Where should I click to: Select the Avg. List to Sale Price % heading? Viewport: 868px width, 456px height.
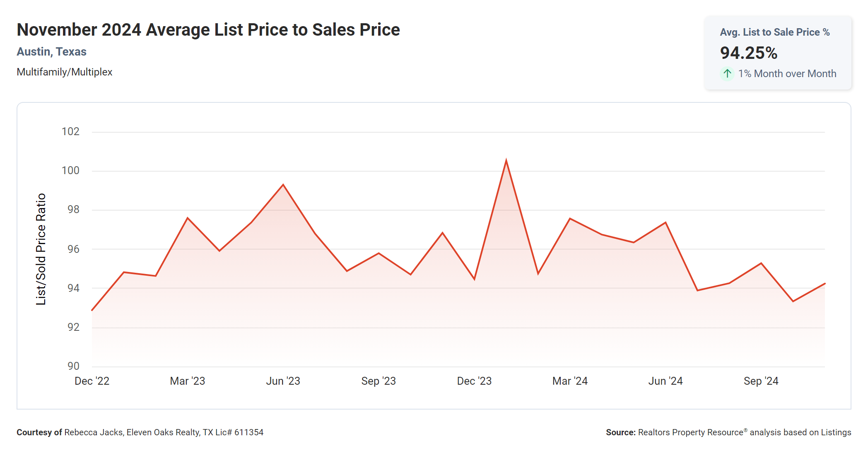pos(774,32)
